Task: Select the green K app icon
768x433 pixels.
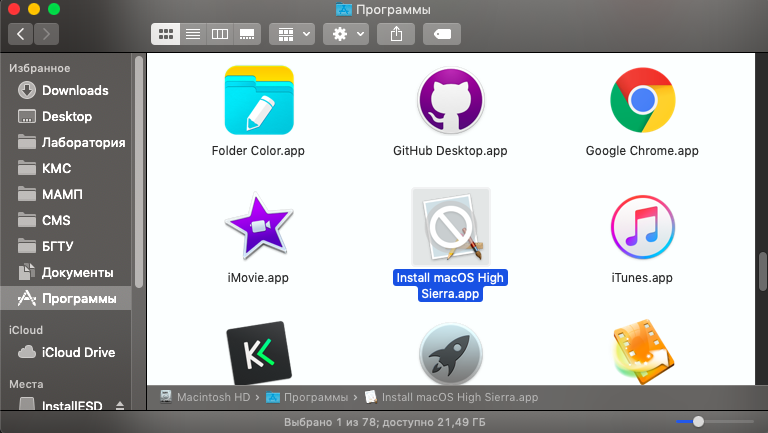Action: pyautogui.click(x=259, y=353)
